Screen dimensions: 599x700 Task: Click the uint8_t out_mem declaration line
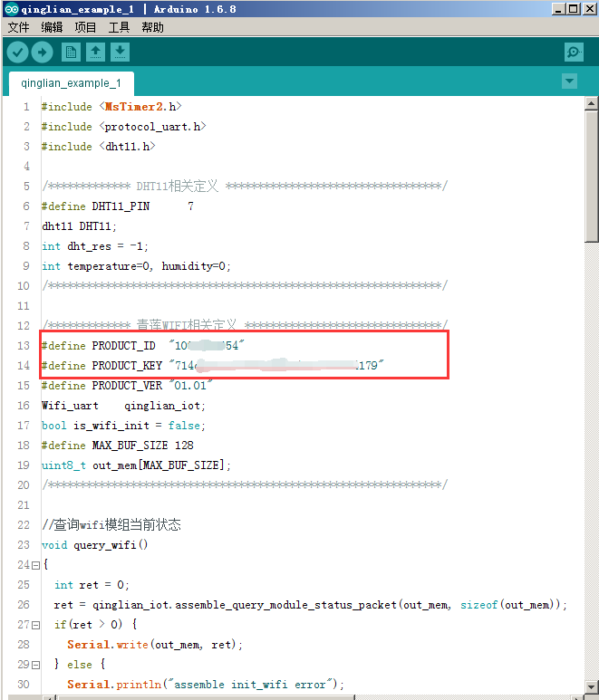pos(136,465)
